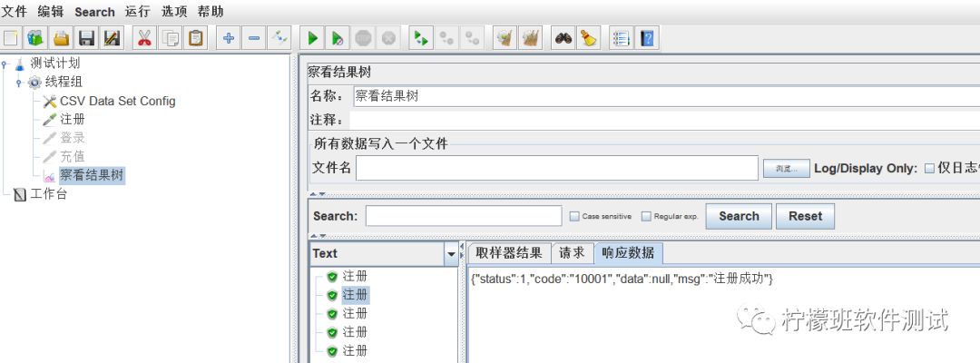Open the 编辑 menu
Viewport: 980px width, 363px height.
(51, 11)
